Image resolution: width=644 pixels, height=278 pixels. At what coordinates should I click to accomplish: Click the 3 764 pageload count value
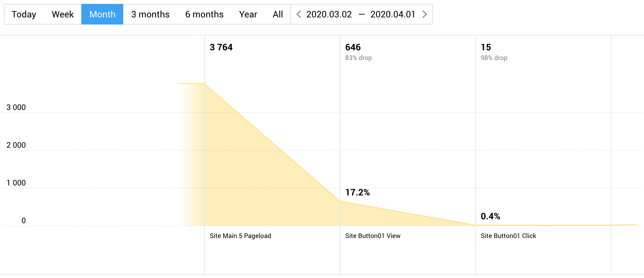[x=221, y=47]
